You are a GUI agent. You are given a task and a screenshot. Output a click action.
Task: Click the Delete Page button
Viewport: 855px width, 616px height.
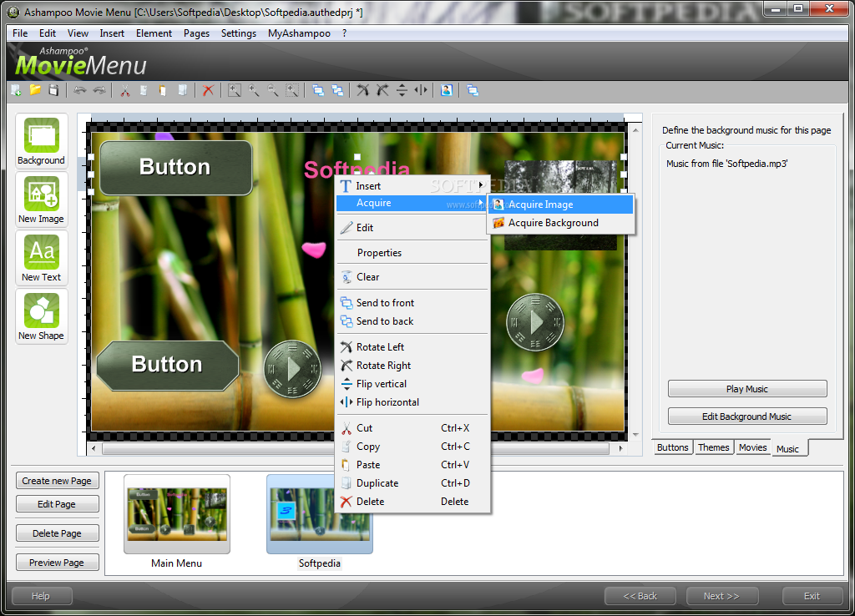click(x=58, y=533)
